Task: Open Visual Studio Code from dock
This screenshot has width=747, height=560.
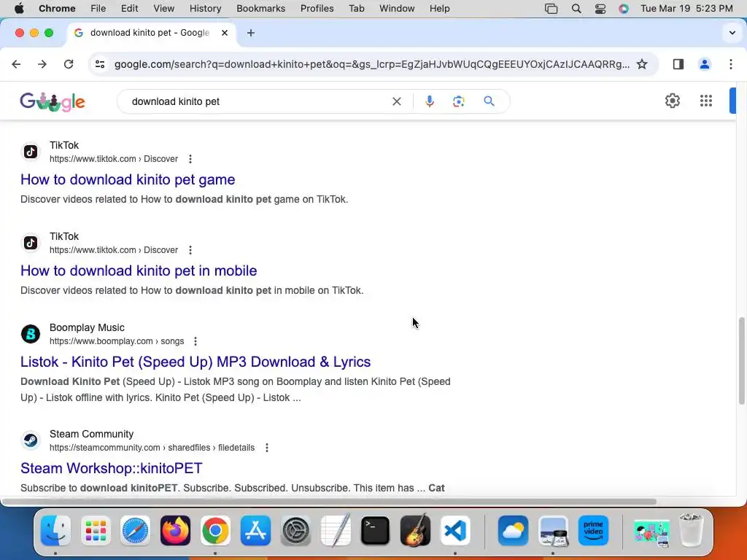Action: [455, 531]
